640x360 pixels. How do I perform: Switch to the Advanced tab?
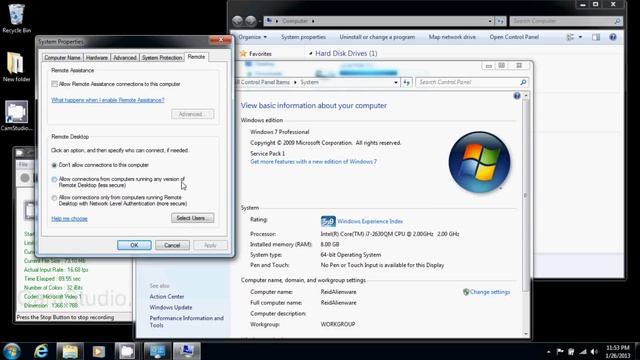tap(124, 58)
